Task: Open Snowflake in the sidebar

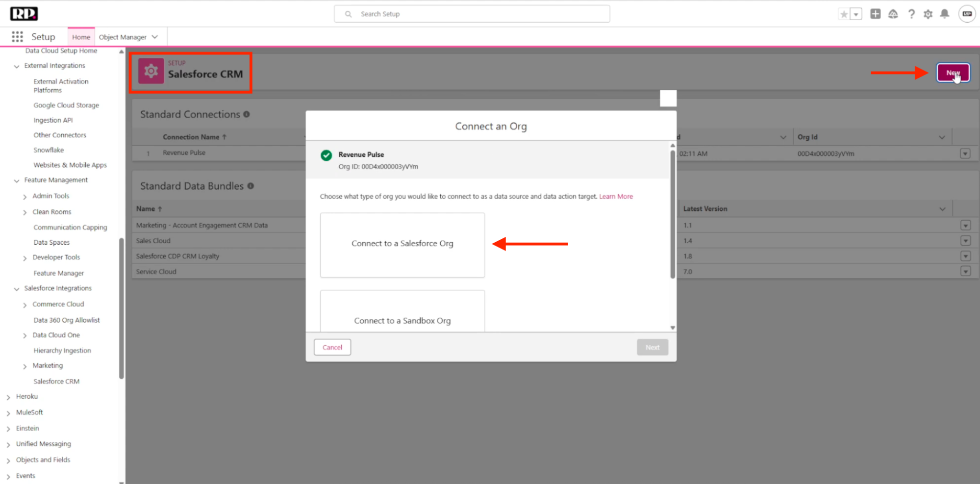Action: [49, 150]
